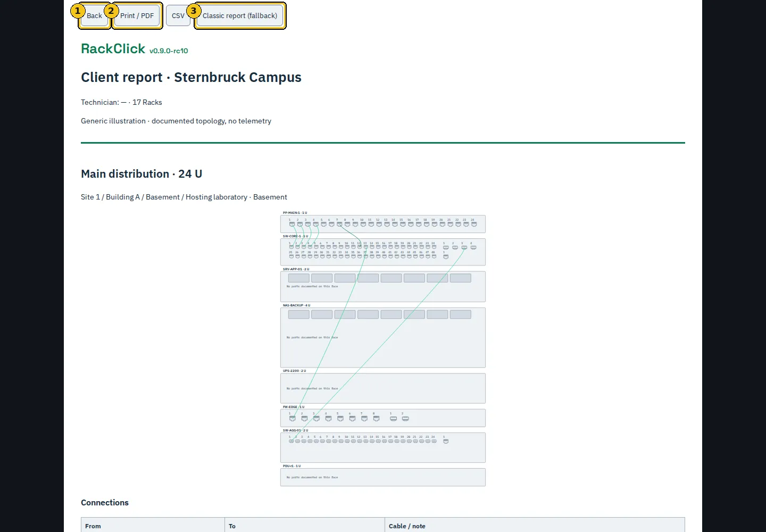This screenshot has height=532, width=766.
Task: Select port 3 icon on FW-EDGE
Action: coord(317,419)
